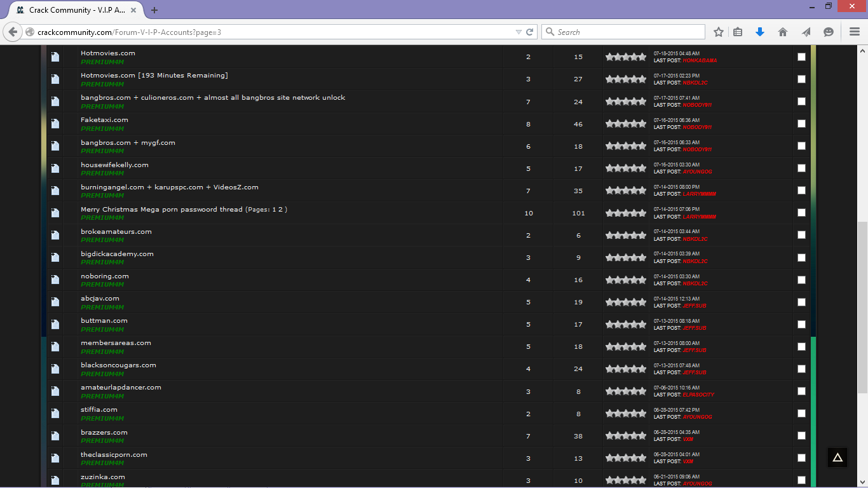Open the hamburger menu of the browser
This screenshot has width=868, height=488.
[x=855, y=32]
